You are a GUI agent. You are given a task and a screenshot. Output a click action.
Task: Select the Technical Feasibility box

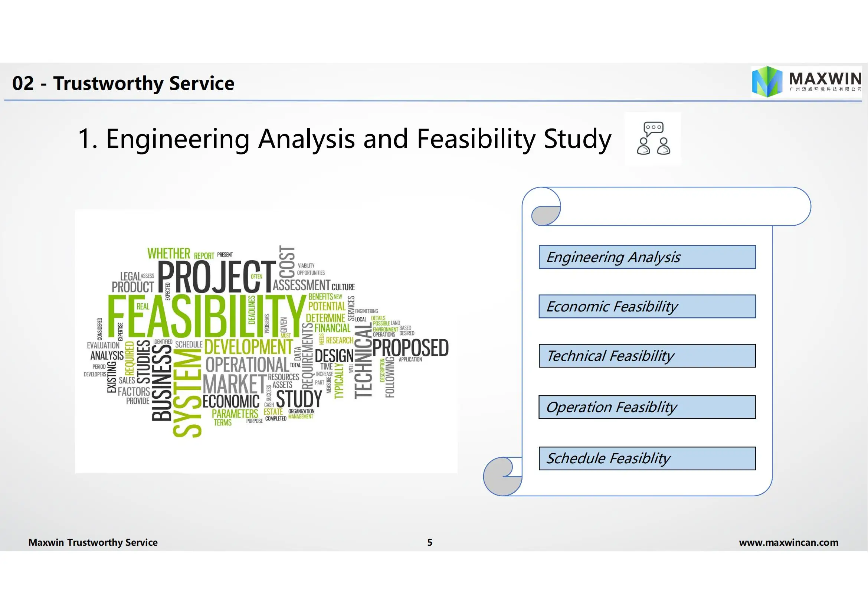point(647,356)
